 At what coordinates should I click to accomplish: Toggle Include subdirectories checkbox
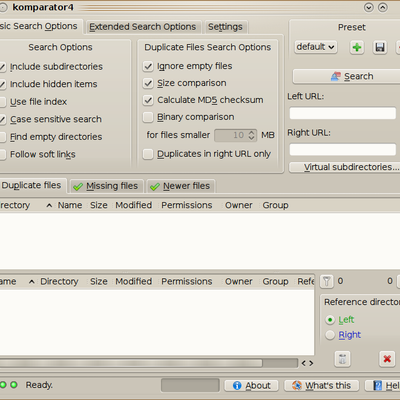coord(2,67)
